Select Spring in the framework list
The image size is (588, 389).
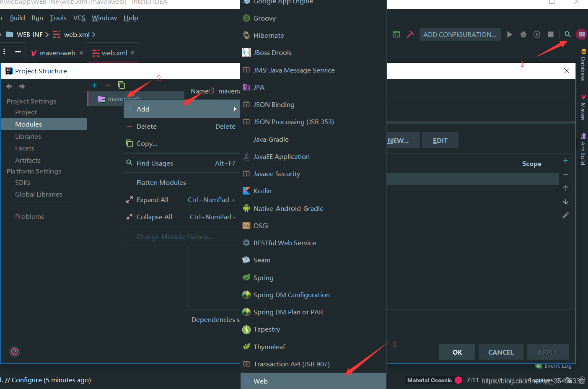(313, 277)
